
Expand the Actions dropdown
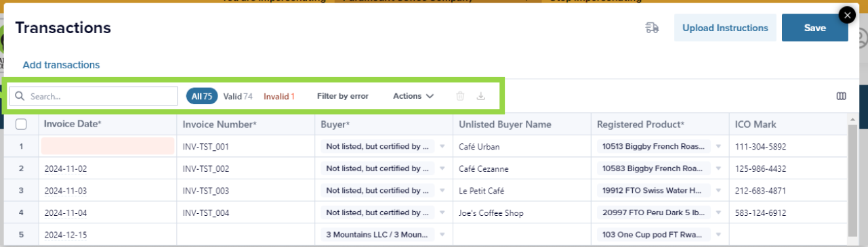pos(413,96)
